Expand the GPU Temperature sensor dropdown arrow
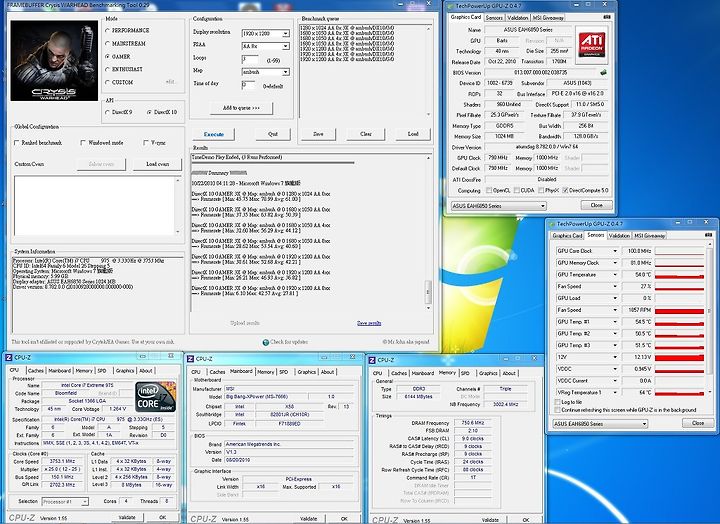The image size is (720, 524). pyautogui.click(x=615, y=275)
